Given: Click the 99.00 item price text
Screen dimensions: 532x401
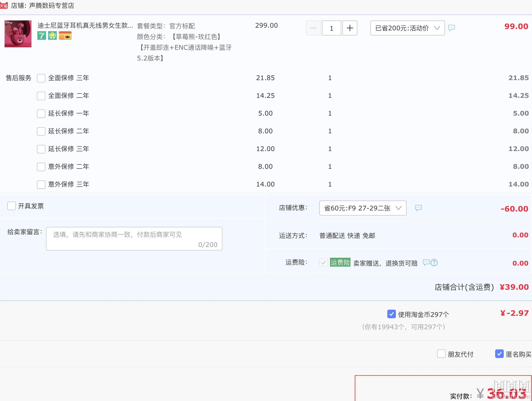Looking at the screenshot, I should tap(516, 26).
